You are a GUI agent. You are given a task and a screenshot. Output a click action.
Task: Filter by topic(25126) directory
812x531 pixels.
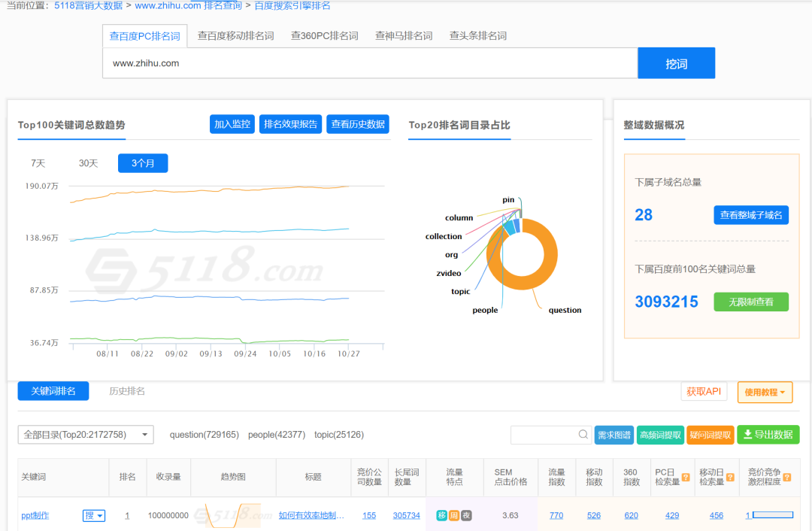pos(339,435)
